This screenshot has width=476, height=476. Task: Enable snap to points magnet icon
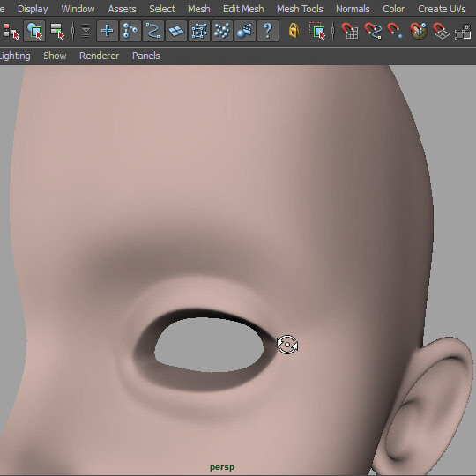pyautogui.click(x=395, y=31)
